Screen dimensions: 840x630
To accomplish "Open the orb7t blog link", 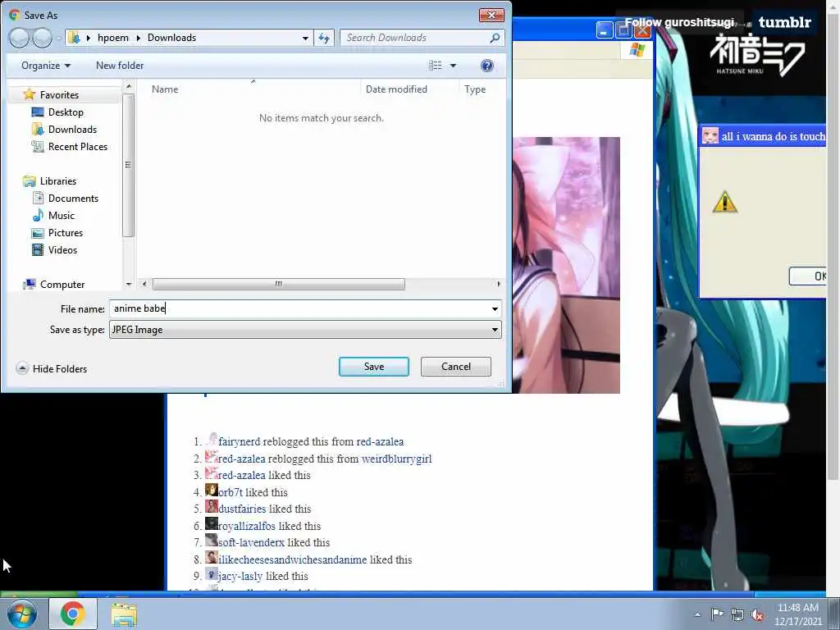I will tap(231, 492).
